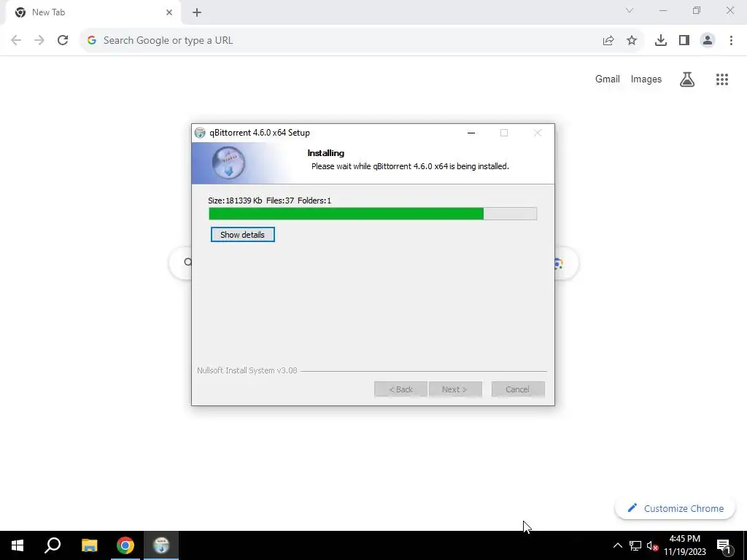Show hidden tray icons chevron

tap(617, 545)
